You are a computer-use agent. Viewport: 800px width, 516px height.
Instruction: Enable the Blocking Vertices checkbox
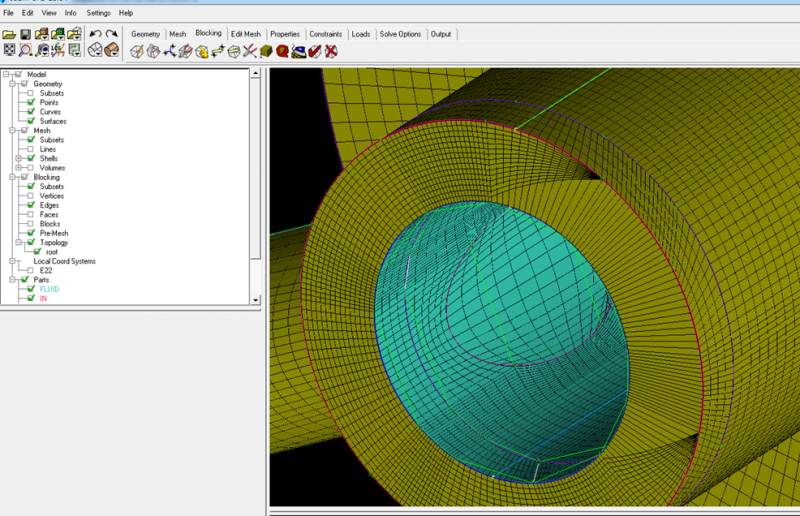(x=31, y=196)
